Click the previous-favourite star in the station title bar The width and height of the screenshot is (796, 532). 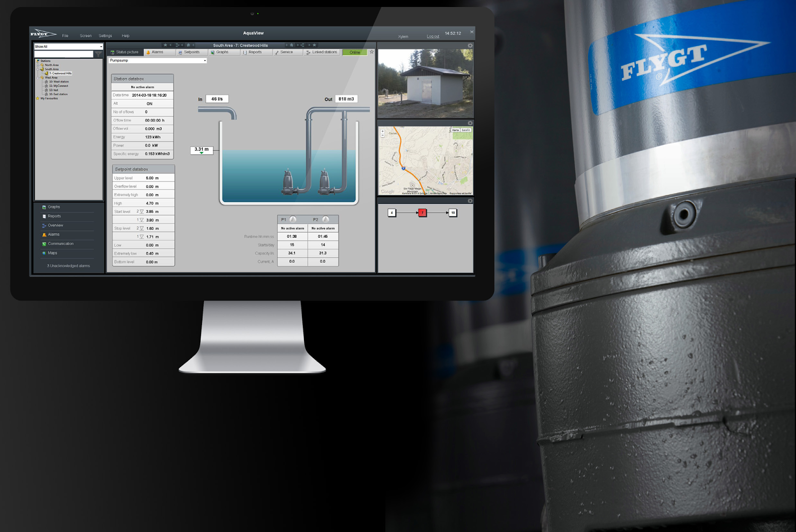click(x=166, y=45)
